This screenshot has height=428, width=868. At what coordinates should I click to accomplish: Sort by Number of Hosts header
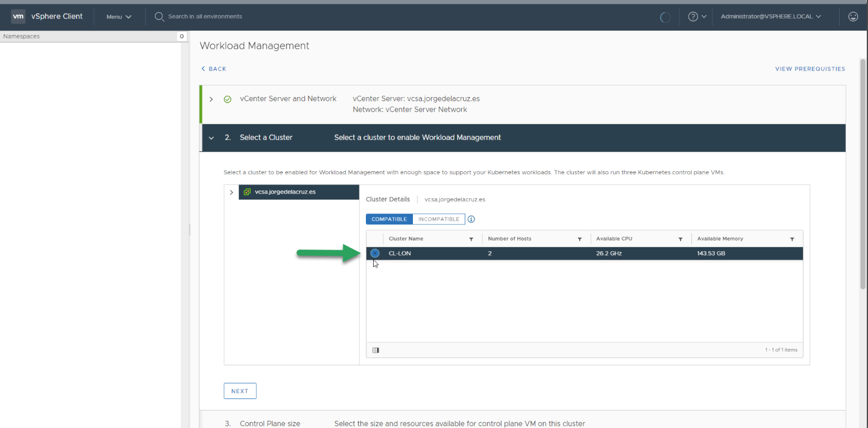point(509,239)
